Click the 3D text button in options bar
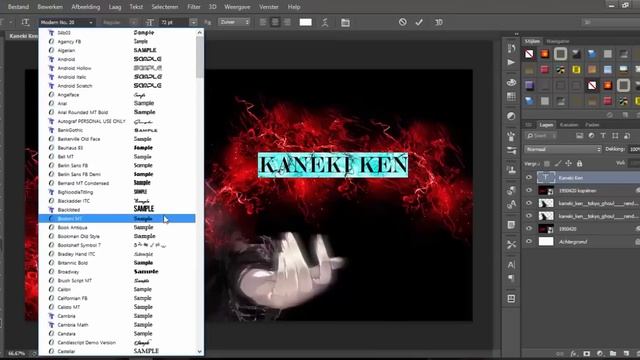640x360 pixels. pos(439,22)
